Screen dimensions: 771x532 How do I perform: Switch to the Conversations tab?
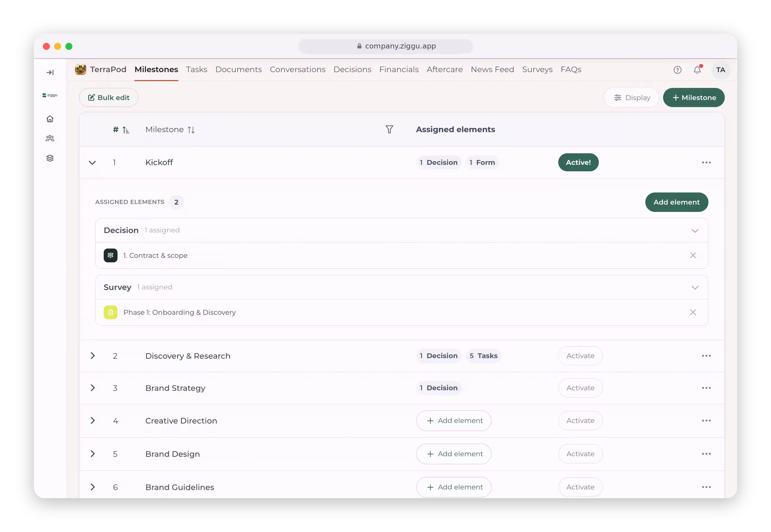pyautogui.click(x=298, y=69)
